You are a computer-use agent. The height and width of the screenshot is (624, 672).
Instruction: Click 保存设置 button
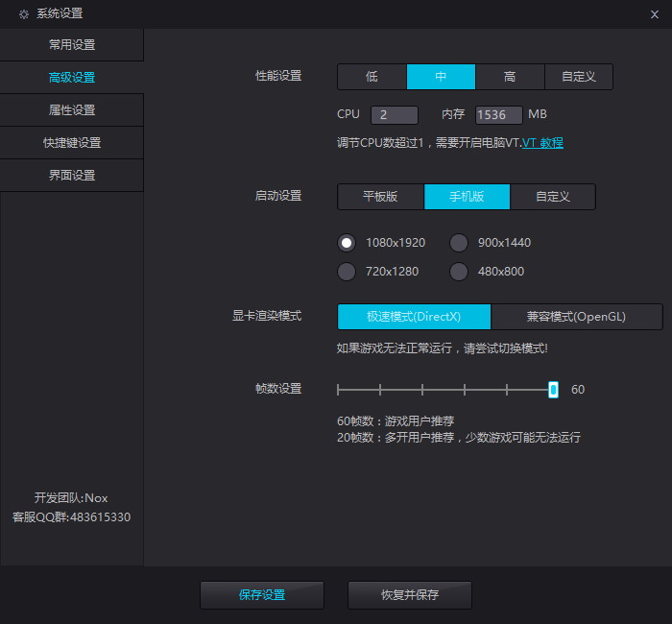click(x=262, y=595)
